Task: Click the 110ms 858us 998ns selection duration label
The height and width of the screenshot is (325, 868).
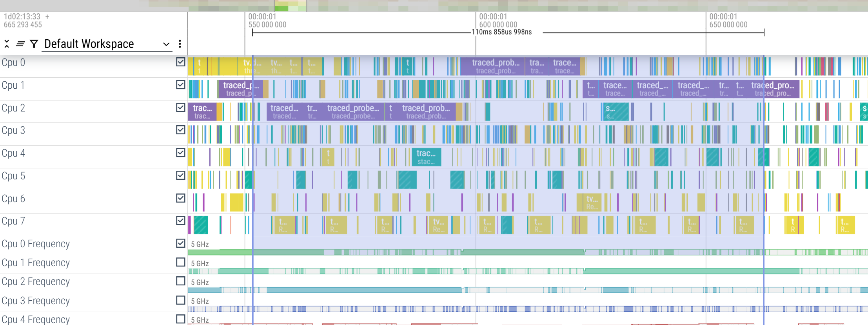Action: click(x=501, y=32)
